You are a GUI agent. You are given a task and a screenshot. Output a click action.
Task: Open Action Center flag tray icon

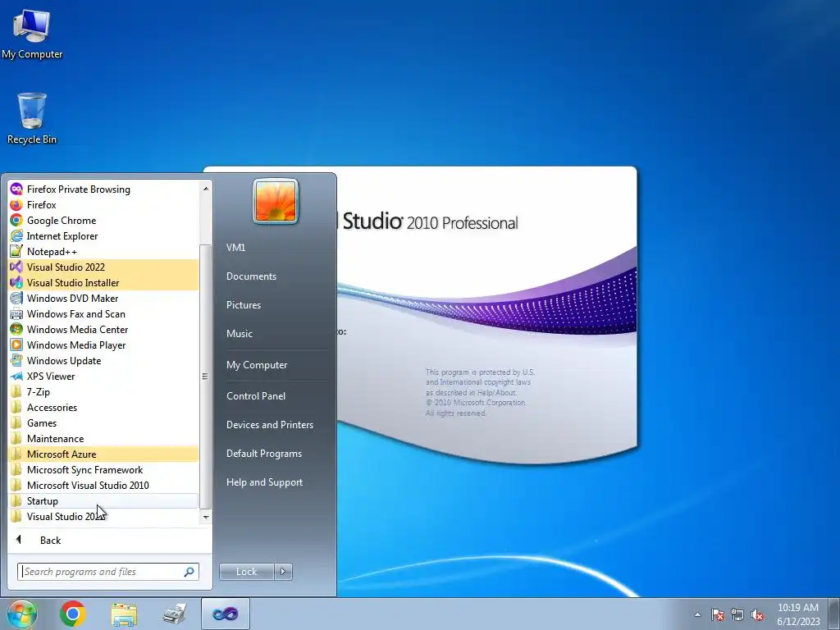[717, 615]
